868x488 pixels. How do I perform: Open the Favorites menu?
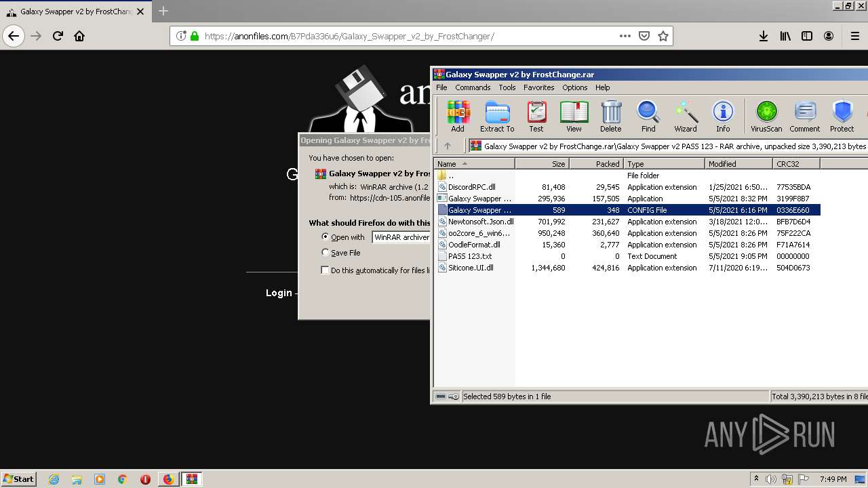pyautogui.click(x=539, y=87)
